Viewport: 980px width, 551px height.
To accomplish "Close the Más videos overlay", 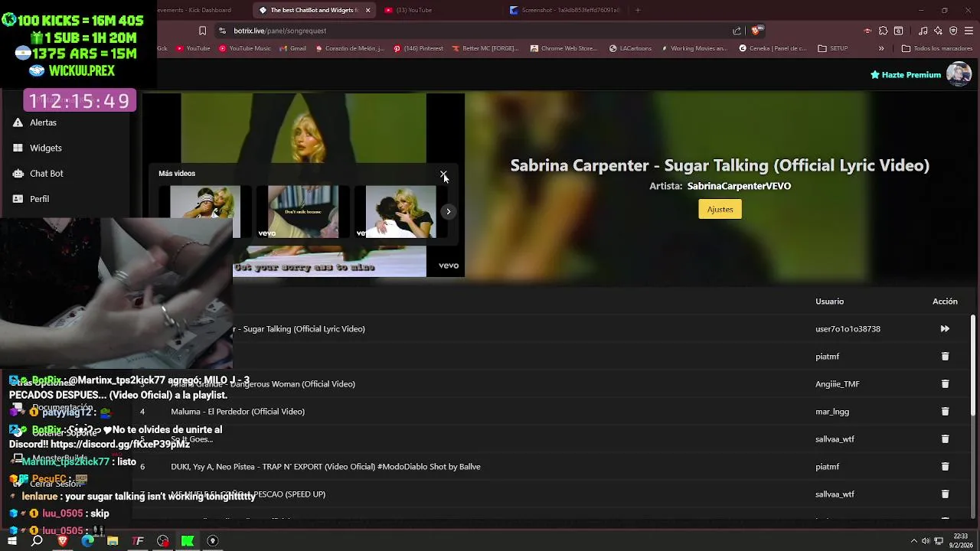I will click(x=443, y=174).
